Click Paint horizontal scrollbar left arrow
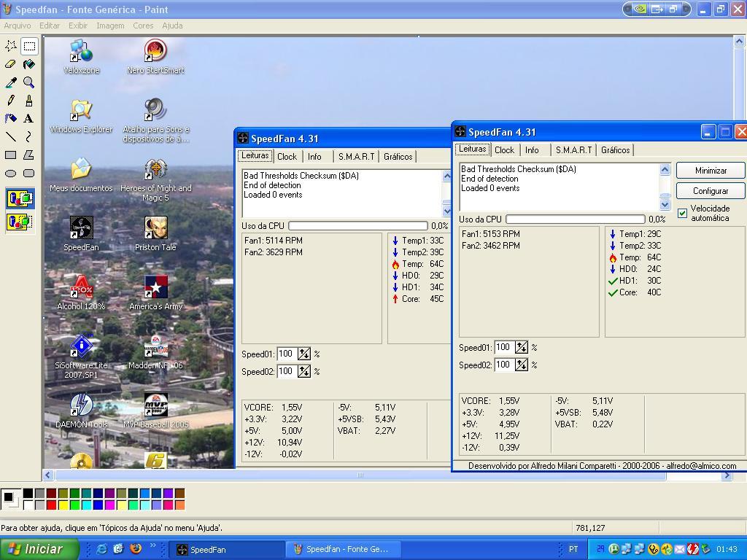The image size is (747, 560). tap(48, 475)
